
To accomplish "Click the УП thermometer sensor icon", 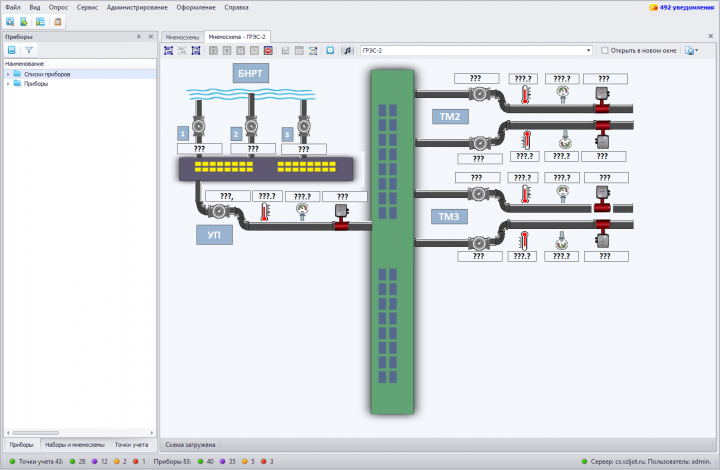I will click(265, 213).
